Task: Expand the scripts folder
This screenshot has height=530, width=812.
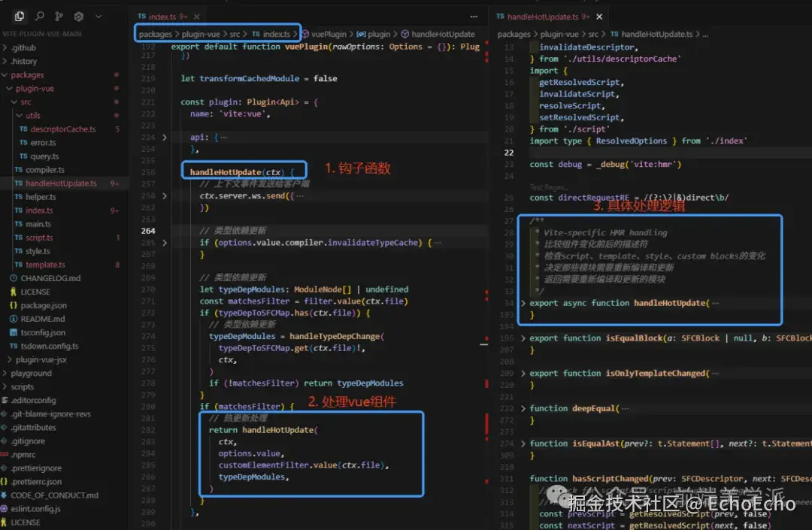Action: (x=23, y=386)
